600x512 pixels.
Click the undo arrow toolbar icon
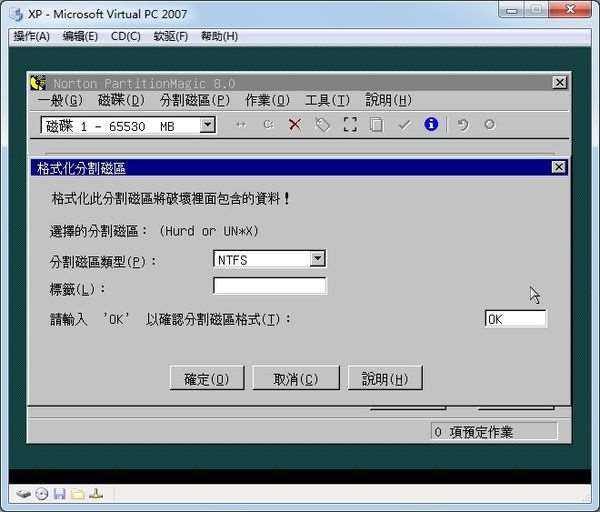click(x=463, y=125)
